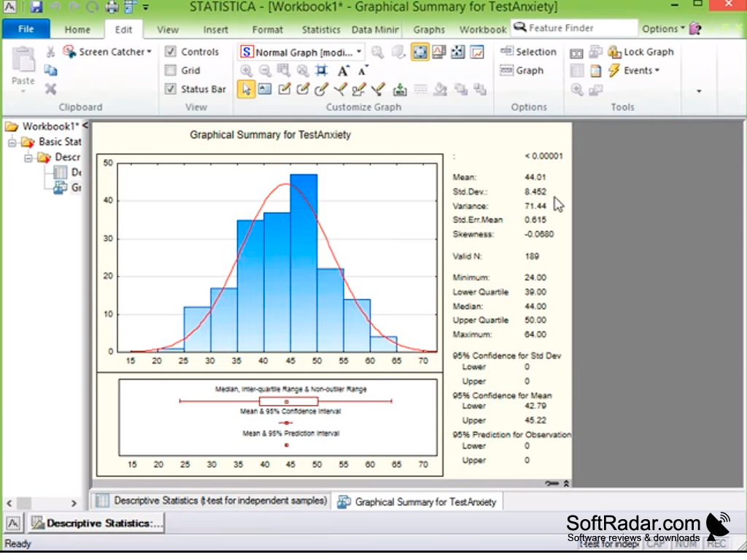Switch to the Home ribbon tab

[77, 29]
